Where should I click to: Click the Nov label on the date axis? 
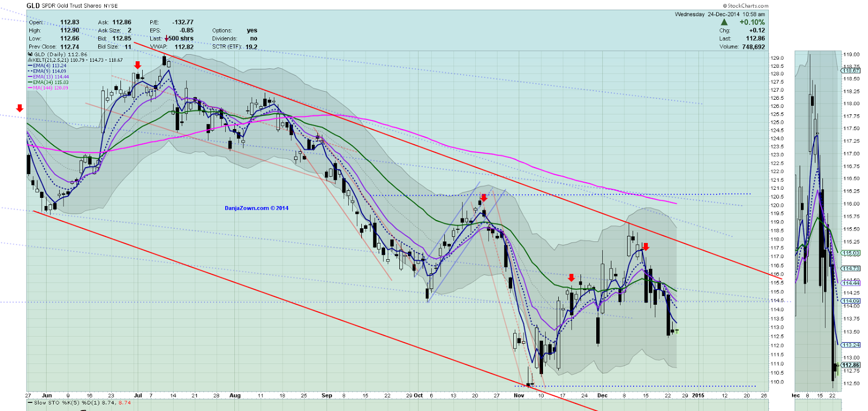click(x=519, y=395)
